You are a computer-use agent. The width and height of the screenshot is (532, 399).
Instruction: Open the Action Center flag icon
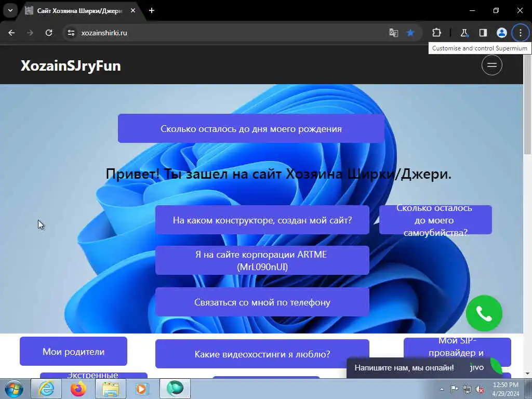pos(454,389)
